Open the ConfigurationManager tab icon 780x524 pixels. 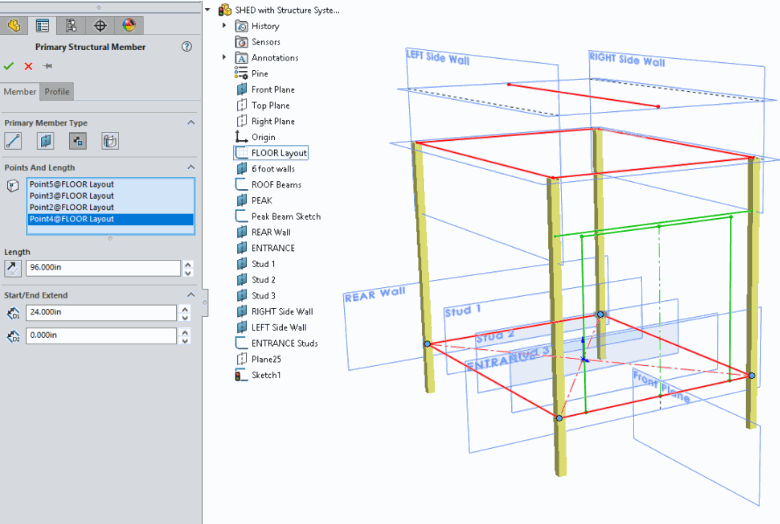coord(71,25)
